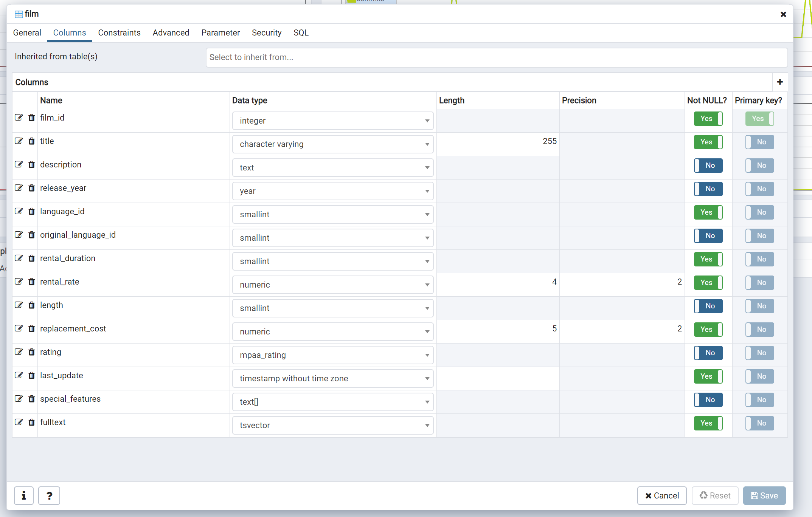Open the help question mark button

[x=49, y=495]
